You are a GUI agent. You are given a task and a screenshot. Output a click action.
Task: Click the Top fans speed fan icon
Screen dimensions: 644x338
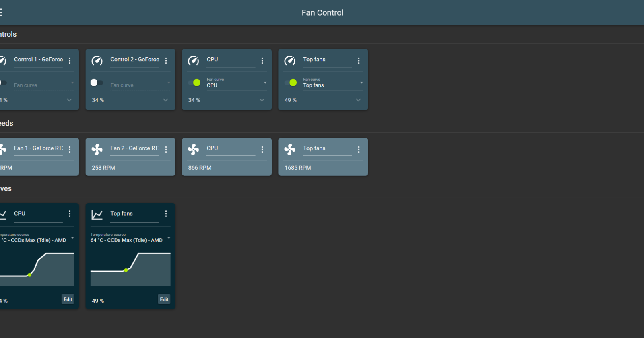pyautogui.click(x=290, y=150)
